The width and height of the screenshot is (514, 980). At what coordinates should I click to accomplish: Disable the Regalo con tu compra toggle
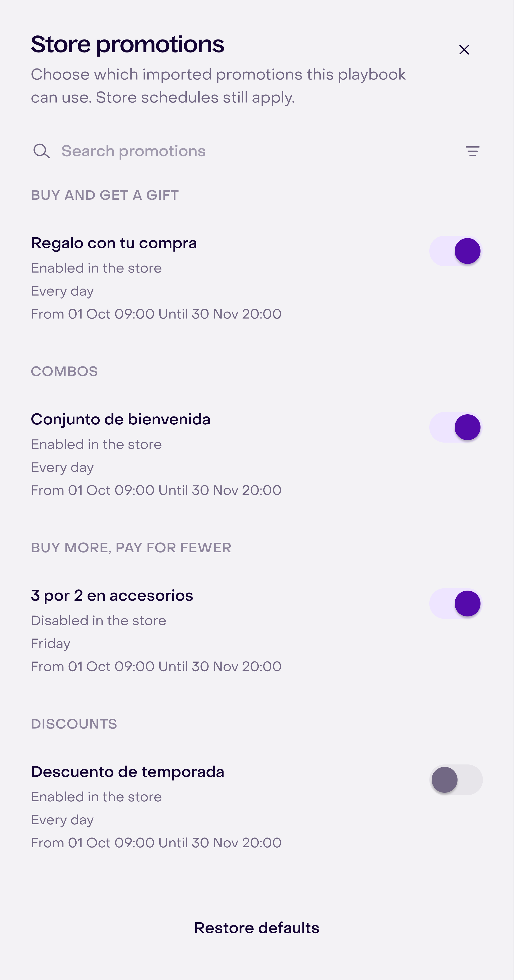point(456,251)
